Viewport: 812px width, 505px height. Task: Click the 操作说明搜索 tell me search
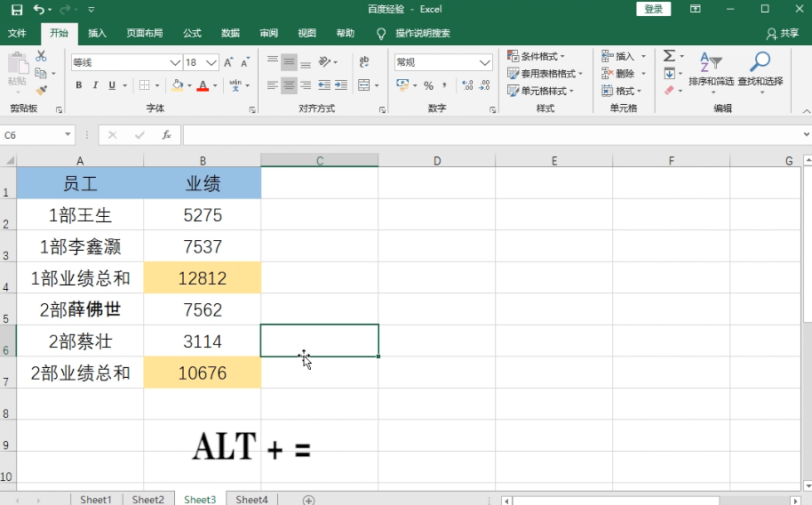click(x=423, y=33)
